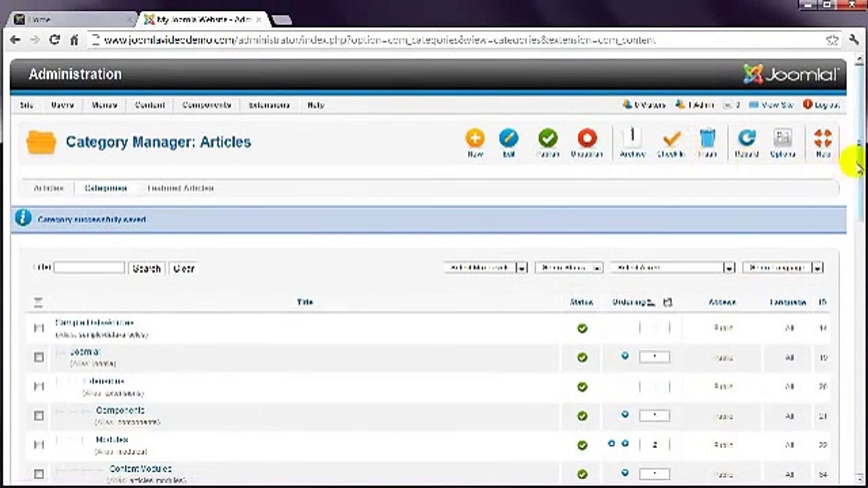Open the Sample Data-Articles category link
Image resolution: width=868 pixels, height=488 pixels.
[94, 323]
